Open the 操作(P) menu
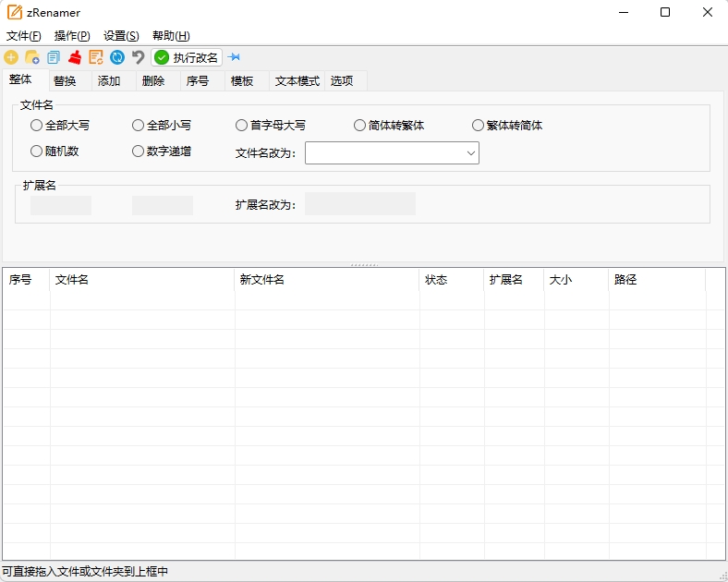The image size is (728, 582). point(72,36)
